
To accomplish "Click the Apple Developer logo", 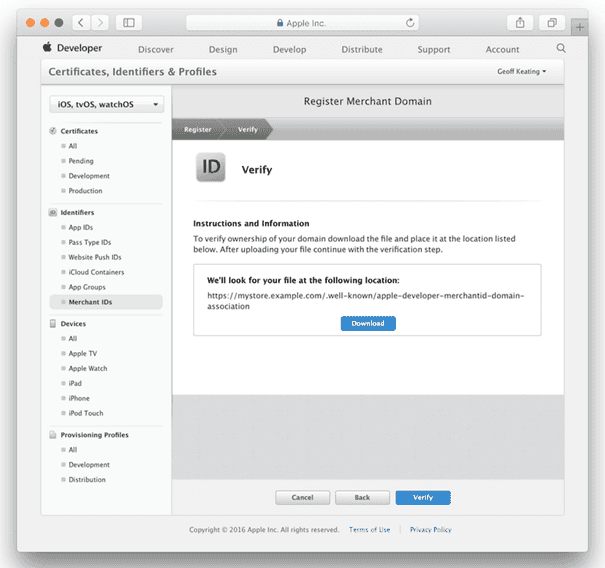I will pos(72,48).
